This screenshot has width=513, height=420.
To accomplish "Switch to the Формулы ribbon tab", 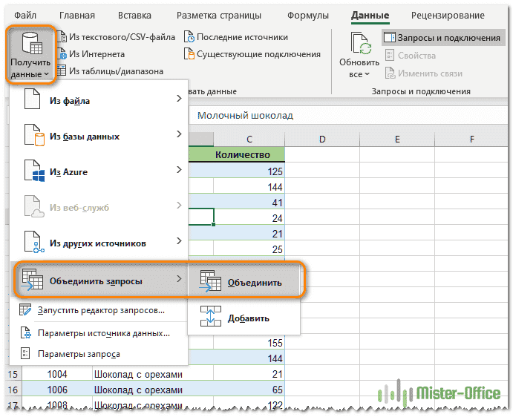I will coord(308,15).
